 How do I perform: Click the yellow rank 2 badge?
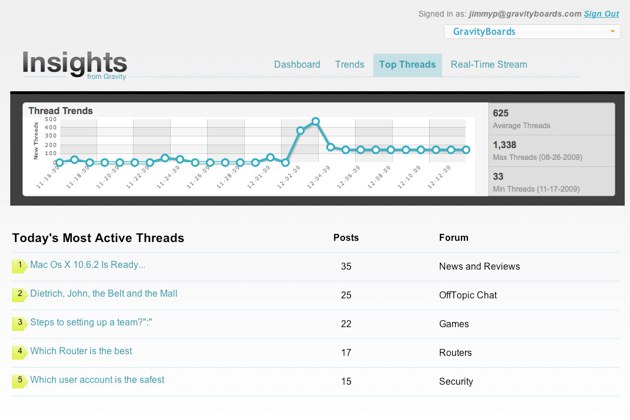tap(19, 295)
